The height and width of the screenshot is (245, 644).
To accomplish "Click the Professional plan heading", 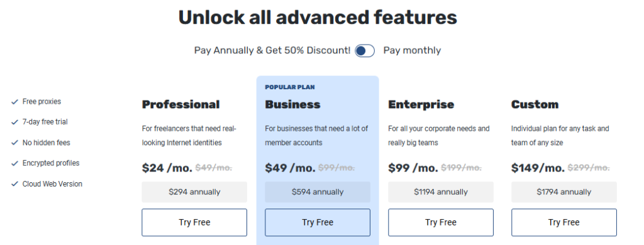I will pos(180,105).
